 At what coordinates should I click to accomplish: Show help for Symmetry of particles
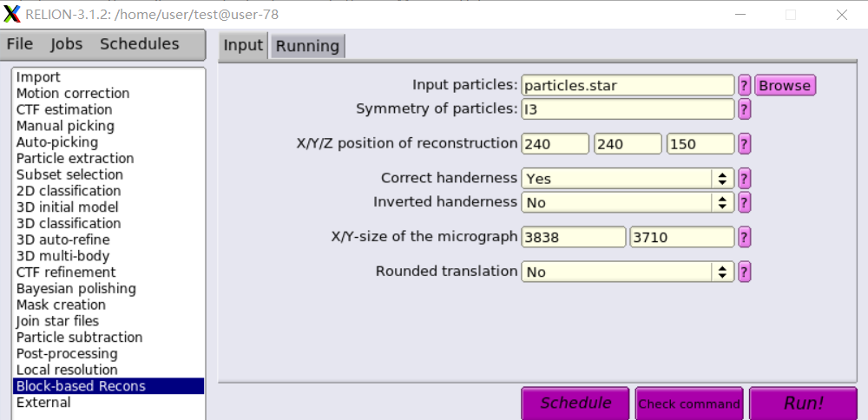(745, 109)
